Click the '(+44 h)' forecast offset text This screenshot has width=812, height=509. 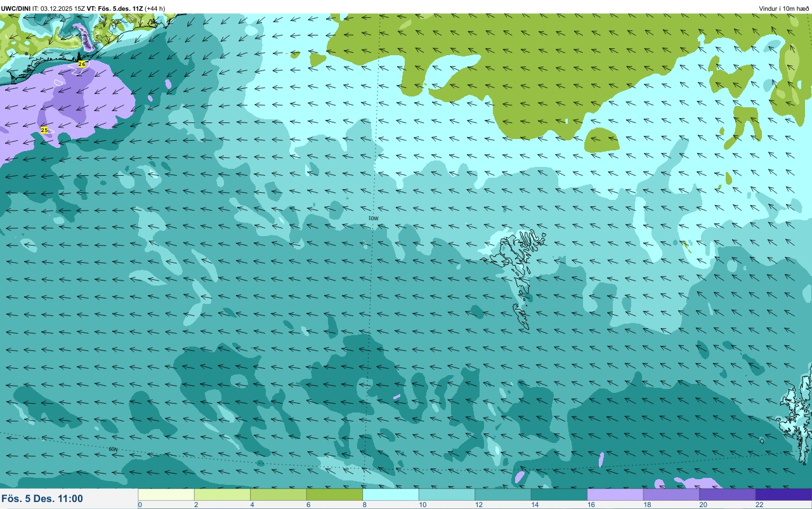(155, 8)
